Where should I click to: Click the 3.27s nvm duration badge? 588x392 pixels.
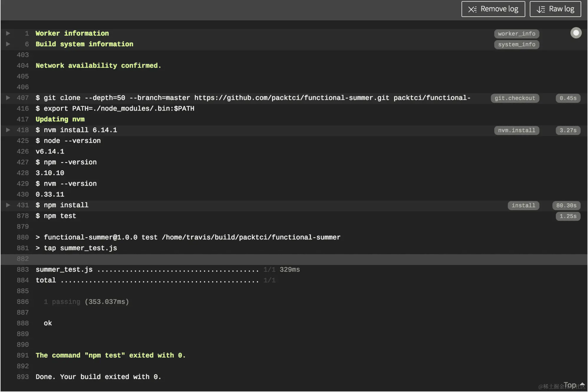568,130
